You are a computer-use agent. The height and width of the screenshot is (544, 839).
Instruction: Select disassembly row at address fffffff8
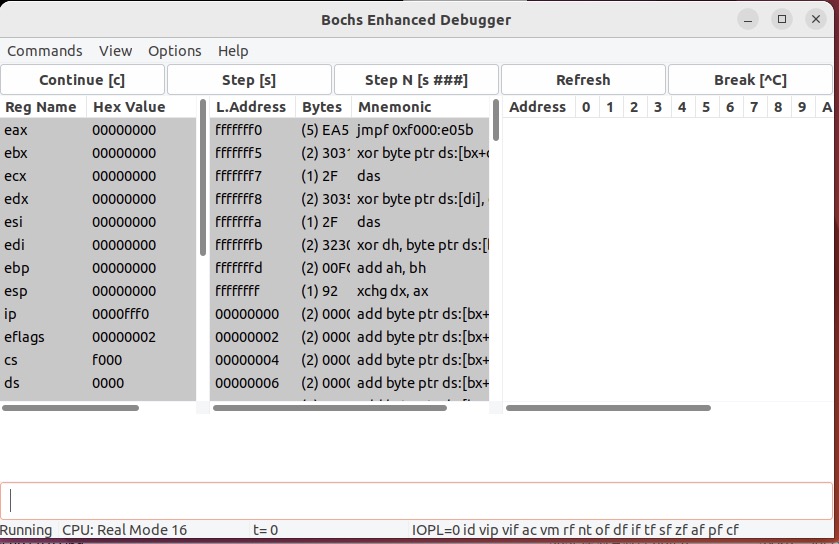click(x=349, y=199)
